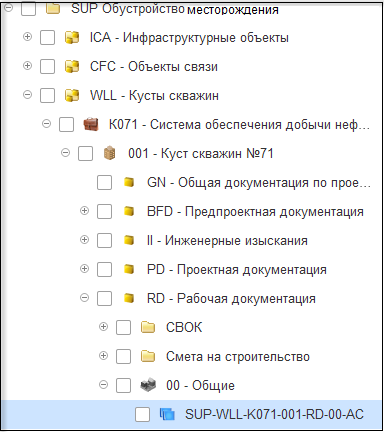Check the box for GN - Общая документация
The image size is (384, 432).
point(104,182)
